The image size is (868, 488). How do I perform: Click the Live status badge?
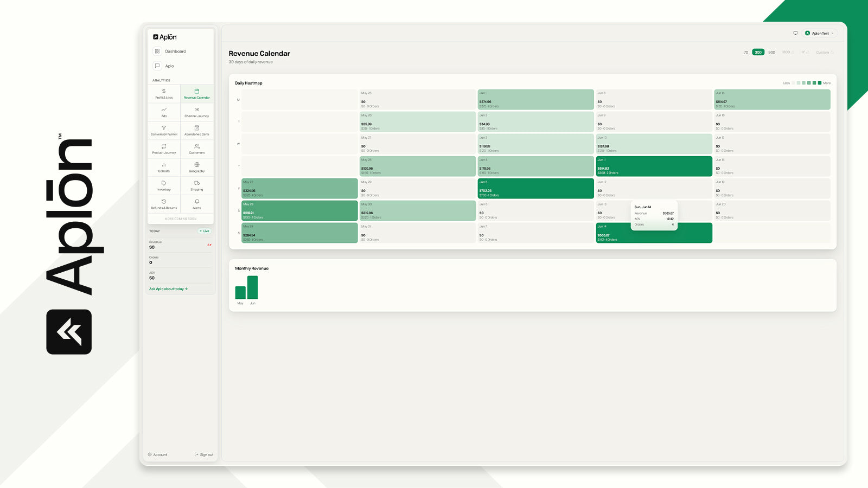click(205, 231)
